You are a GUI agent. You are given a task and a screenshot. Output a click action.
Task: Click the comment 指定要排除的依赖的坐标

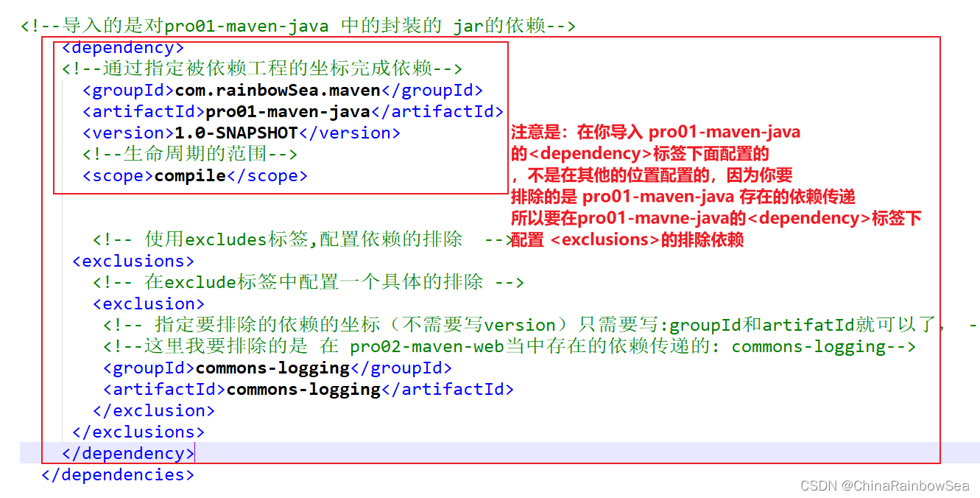540,326
